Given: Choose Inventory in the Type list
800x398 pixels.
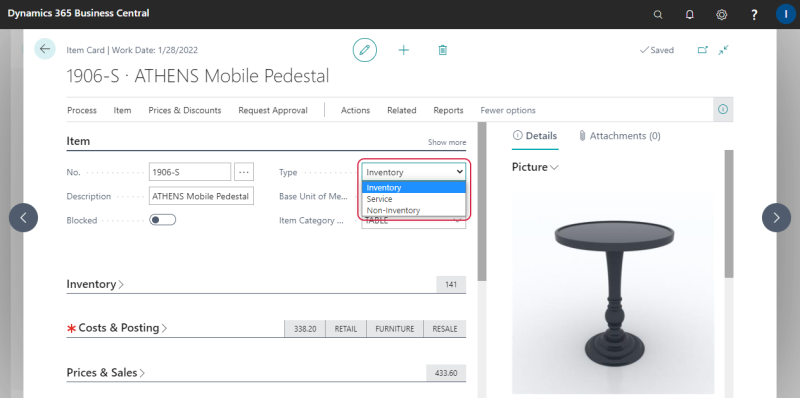Looking at the screenshot, I should coord(413,187).
